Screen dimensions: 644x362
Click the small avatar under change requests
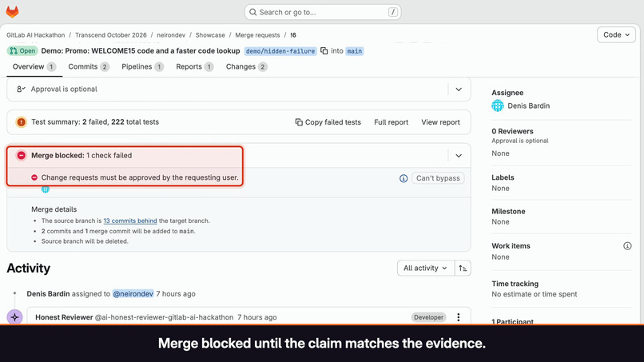coord(46,189)
